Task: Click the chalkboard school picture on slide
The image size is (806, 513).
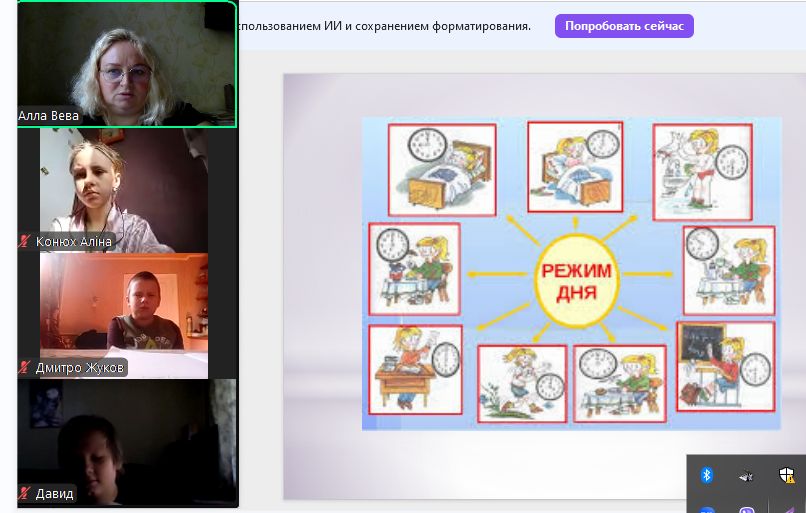Action: click(x=725, y=366)
